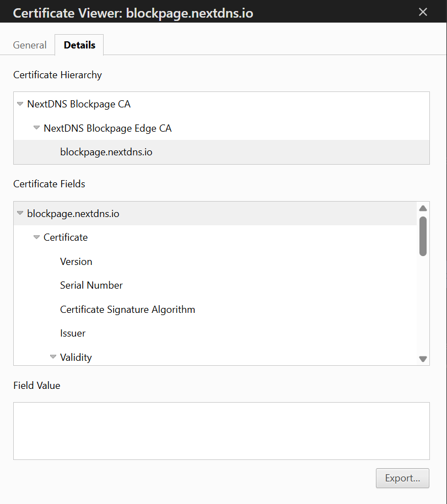Collapse the Certificate field group
The height and width of the screenshot is (504, 447).
37,237
